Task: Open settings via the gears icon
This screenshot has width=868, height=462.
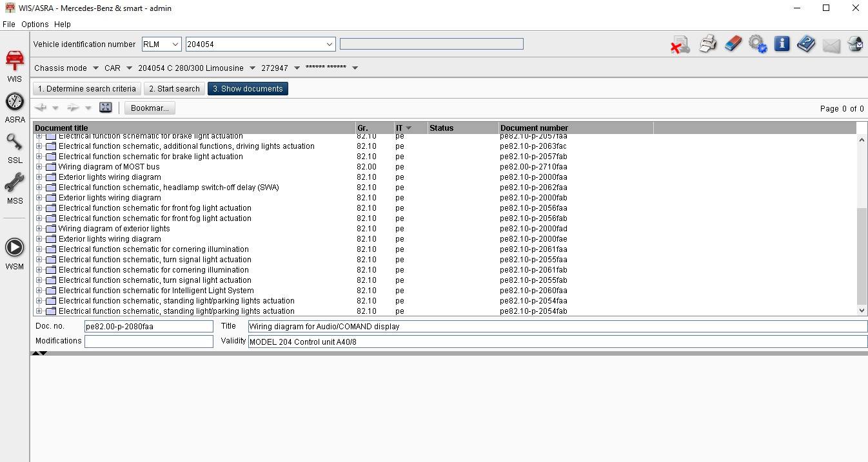Action: pos(758,44)
